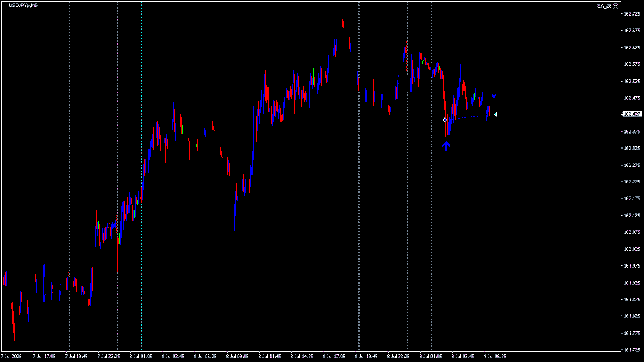Click the 162.325 price axis label

click(632, 148)
